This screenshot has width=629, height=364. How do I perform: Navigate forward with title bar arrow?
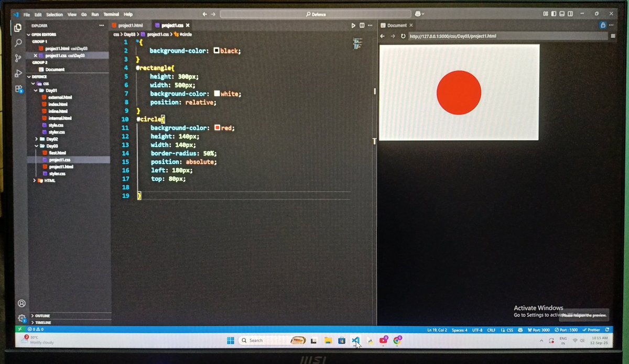point(213,14)
